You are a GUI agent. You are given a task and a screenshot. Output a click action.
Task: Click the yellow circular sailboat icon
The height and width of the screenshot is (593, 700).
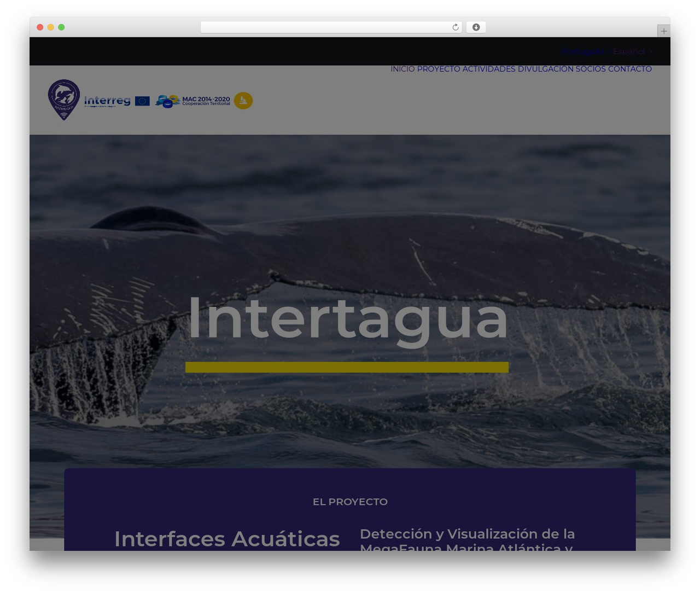click(243, 101)
